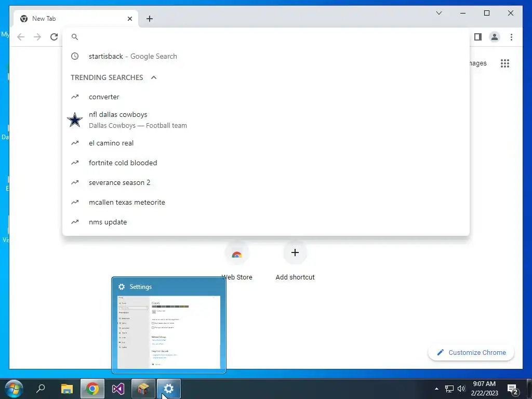Open the Windows Start orb
The width and height of the screenshot is (532, 399).
click(x=14, y=389)
